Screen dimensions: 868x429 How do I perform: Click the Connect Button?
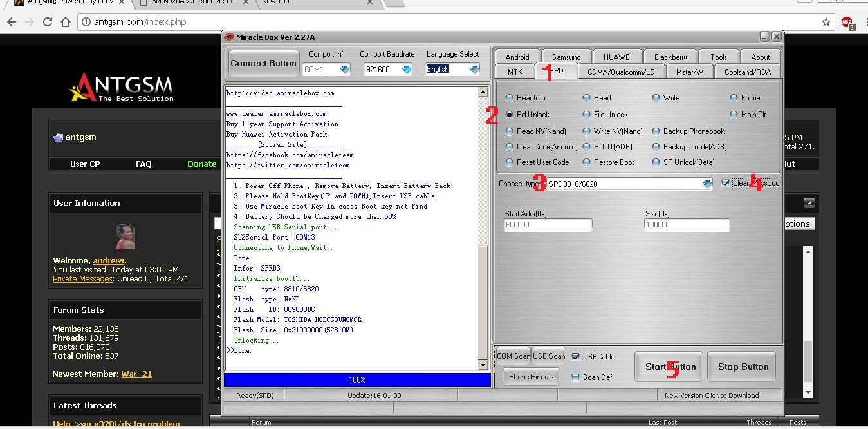tap(263, 63)
